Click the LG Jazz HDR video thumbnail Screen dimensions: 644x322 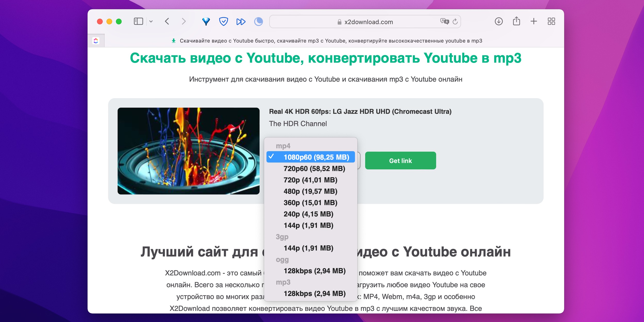pos(188,151)
